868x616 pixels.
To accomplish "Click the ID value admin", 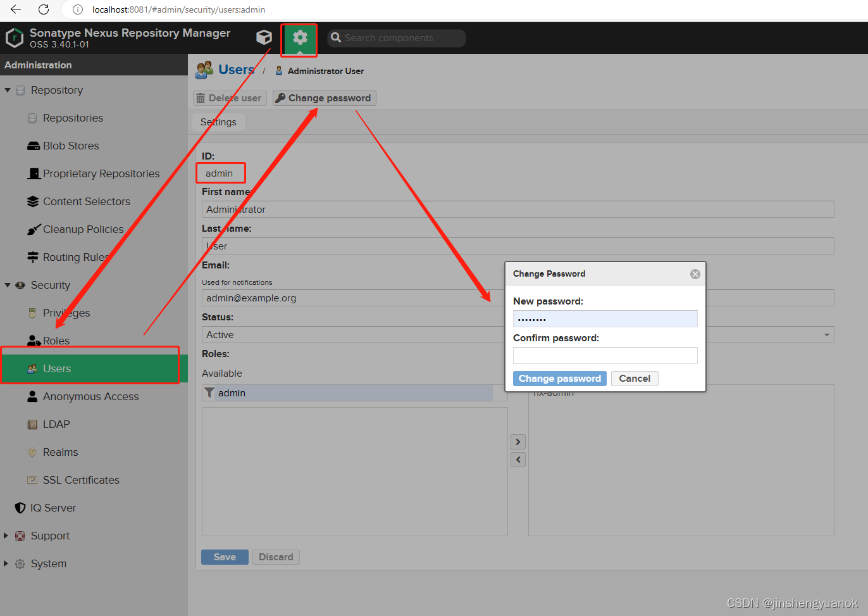I will pyautogui.click(x=220, y=173).
